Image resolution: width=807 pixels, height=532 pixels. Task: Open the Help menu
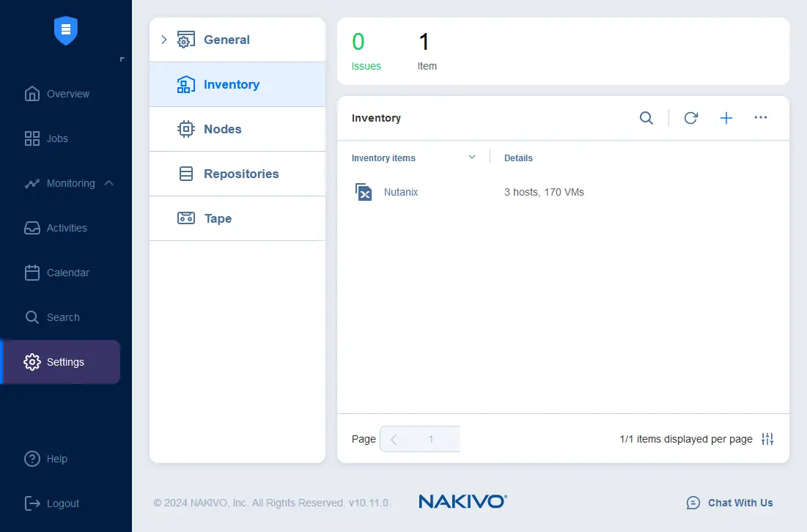45,459
